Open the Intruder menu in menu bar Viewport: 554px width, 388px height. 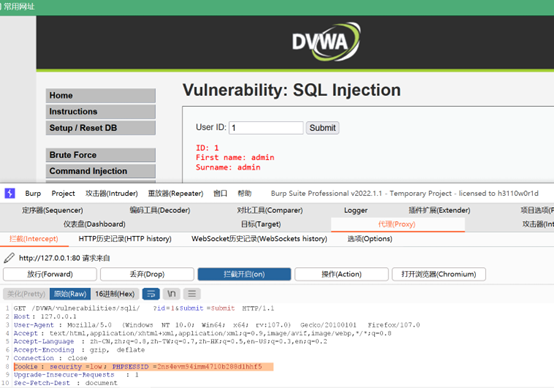112,194
